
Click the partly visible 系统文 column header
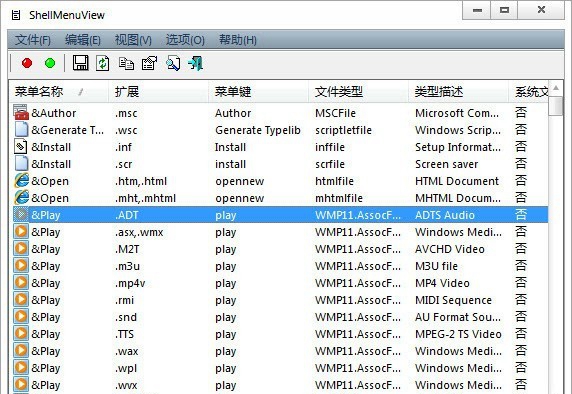pyautogui.click(x=529, y=92)
